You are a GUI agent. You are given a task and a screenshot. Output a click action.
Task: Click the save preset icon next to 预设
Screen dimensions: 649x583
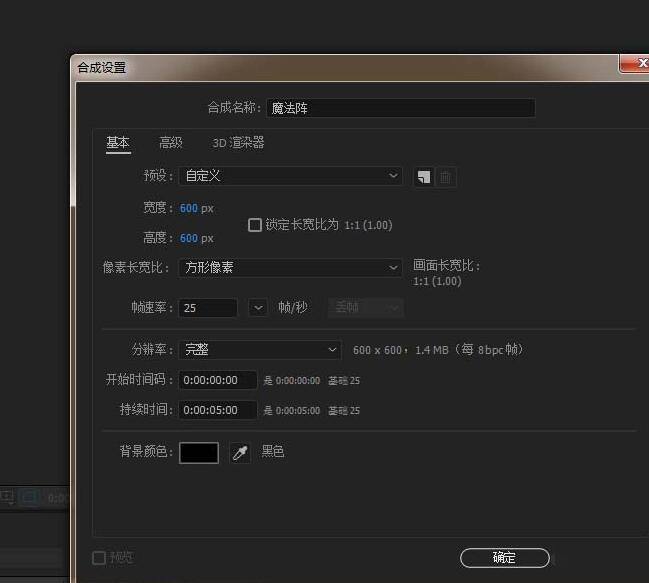[x=424, y=177]
